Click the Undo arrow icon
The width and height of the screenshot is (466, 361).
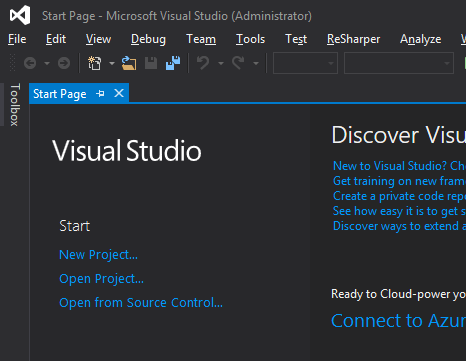pyautogui.click(x=203, y=63)
